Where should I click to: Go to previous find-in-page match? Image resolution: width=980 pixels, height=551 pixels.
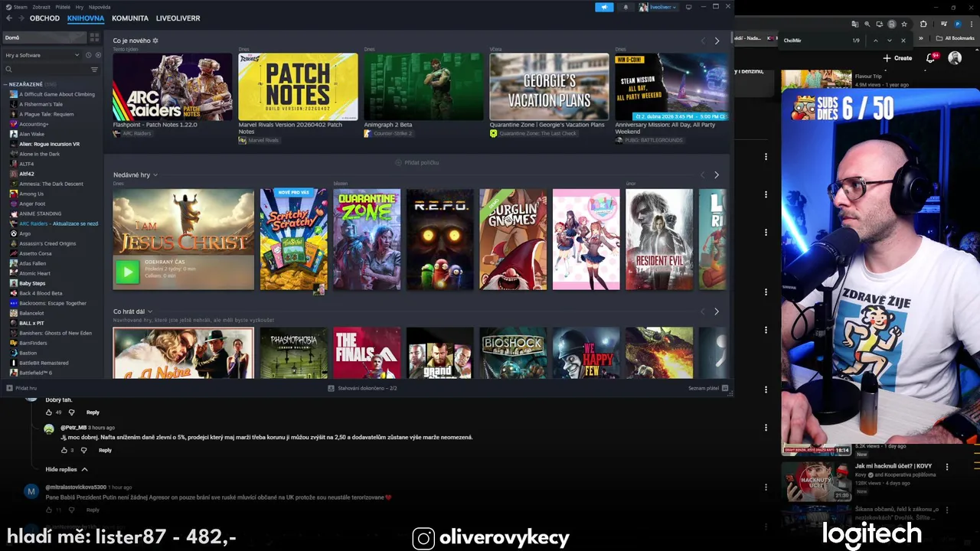click(x=875, y=40)
